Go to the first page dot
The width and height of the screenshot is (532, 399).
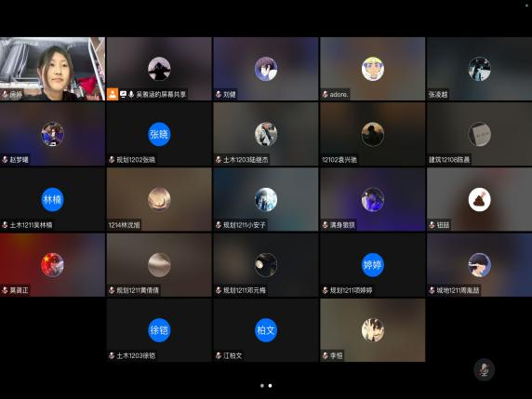coord(262,385)
